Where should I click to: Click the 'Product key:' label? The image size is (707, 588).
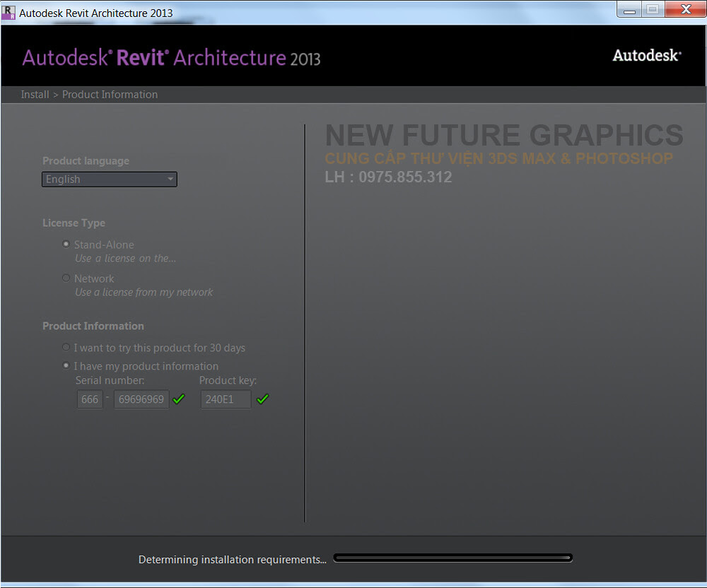pyautogui.click(x=228, y=381)
